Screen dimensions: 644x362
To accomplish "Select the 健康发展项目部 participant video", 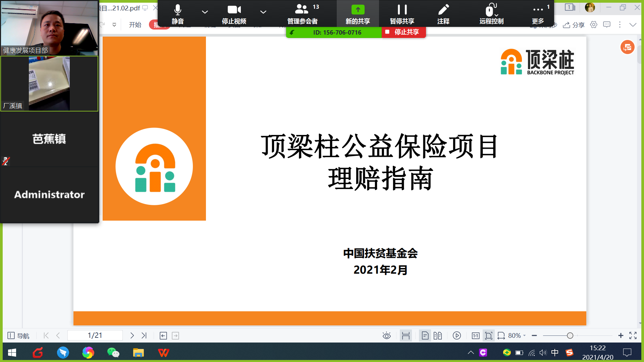I will (x=49, y=28).
